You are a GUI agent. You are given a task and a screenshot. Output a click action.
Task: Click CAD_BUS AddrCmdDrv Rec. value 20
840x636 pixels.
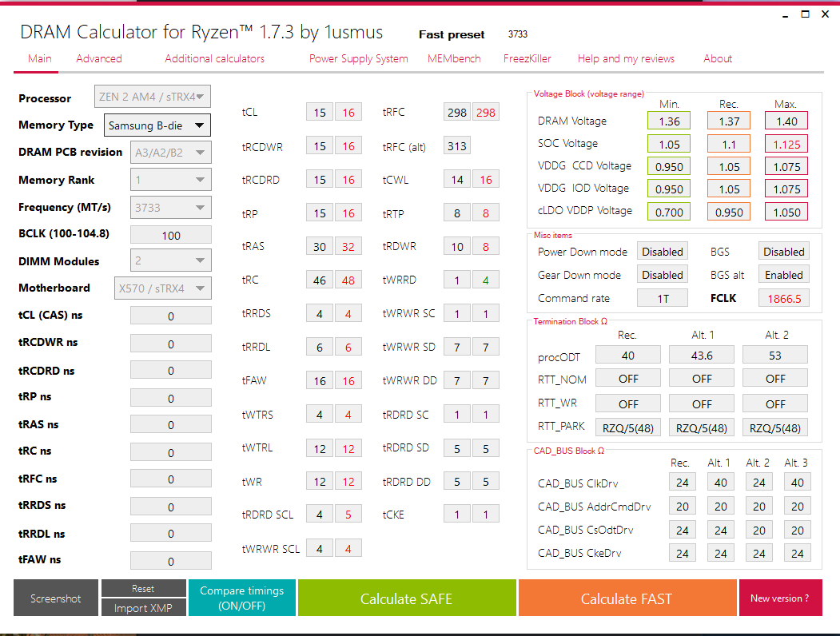click(682, 506)
